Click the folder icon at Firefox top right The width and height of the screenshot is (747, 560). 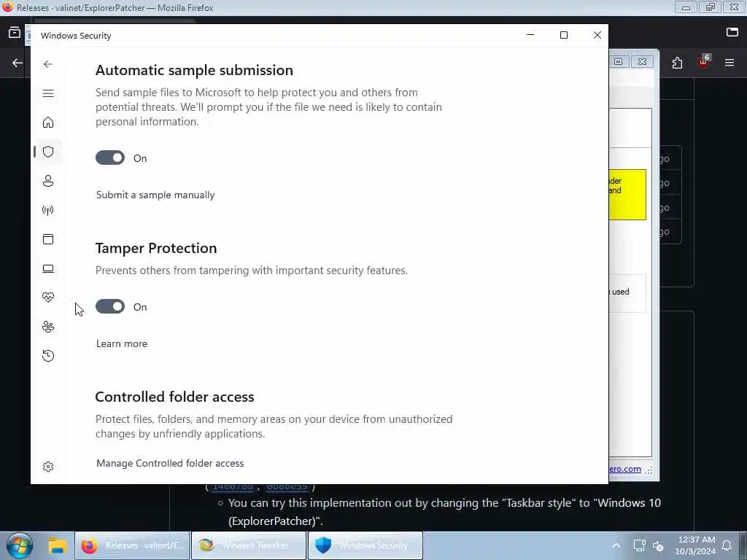point(732,32)
